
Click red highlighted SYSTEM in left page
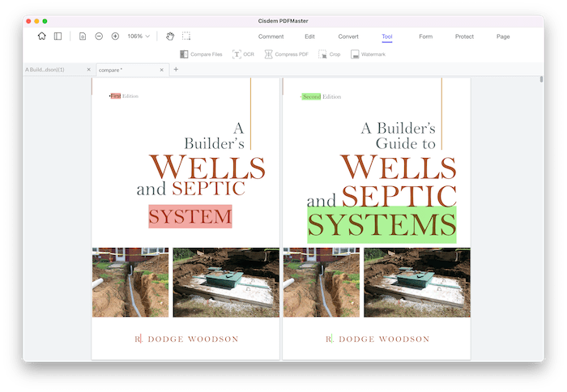(190, 216)
